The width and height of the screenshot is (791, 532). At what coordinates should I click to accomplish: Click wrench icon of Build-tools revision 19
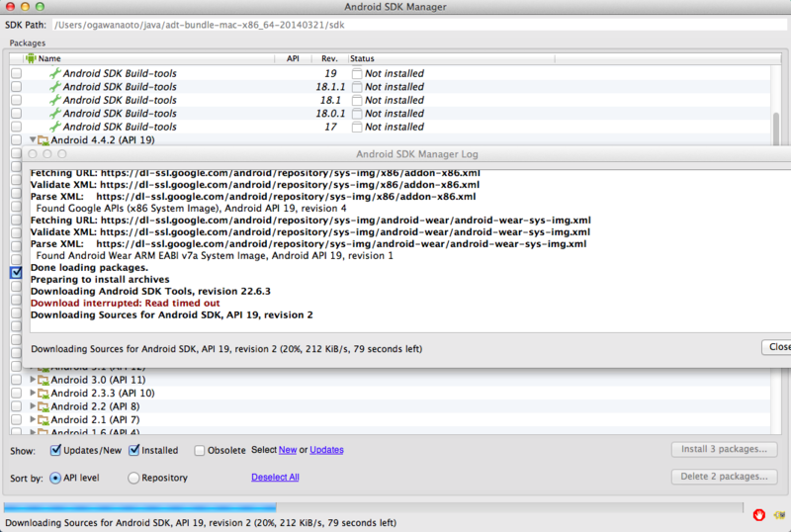pos(55,73)
